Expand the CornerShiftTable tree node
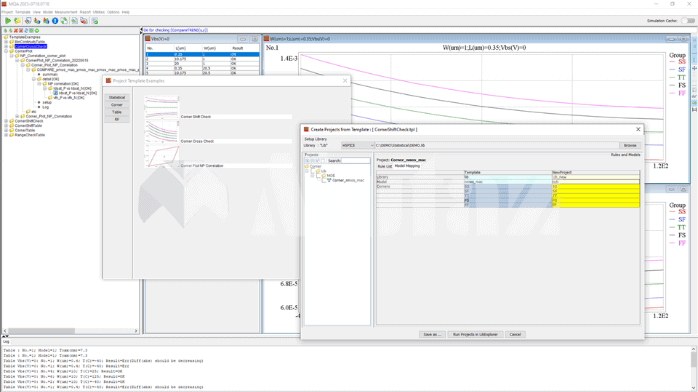The height and width of the screenshot is (392, 698). 6,125
